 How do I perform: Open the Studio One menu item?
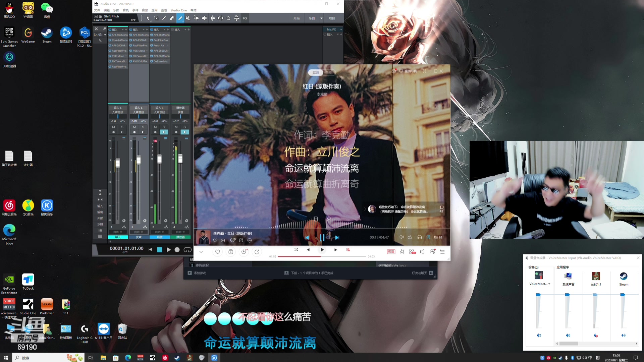point(178,10)
